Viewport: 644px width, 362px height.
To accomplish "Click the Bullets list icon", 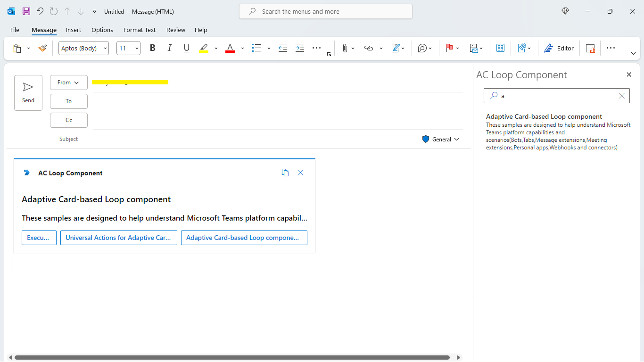I will point(256,48).
